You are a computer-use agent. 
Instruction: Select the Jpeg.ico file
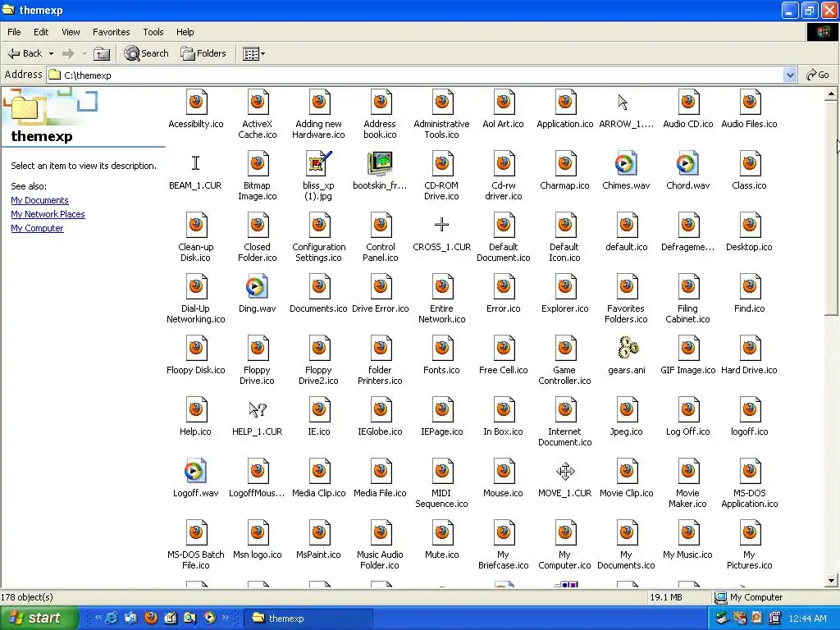tap(627, 410)
